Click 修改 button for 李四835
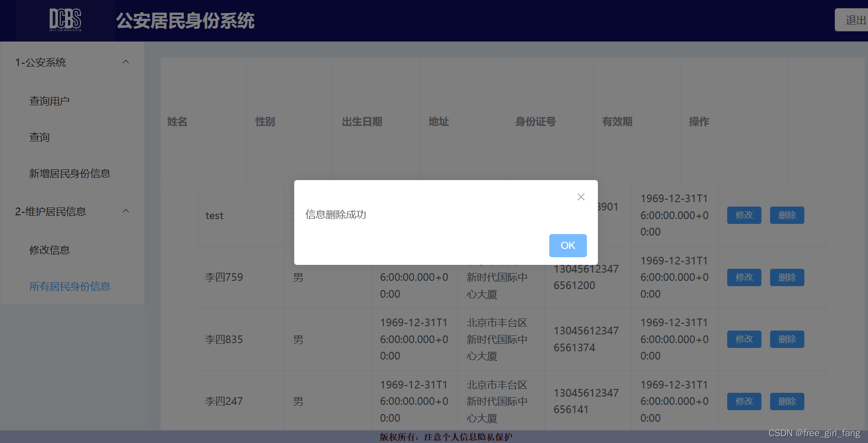 coord(744,339)
